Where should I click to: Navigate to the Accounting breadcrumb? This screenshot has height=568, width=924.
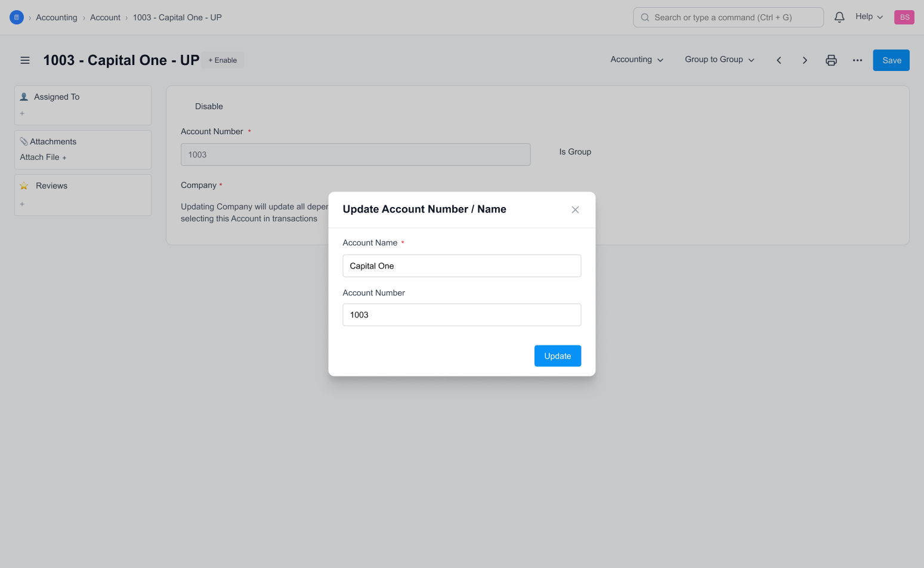57,17
